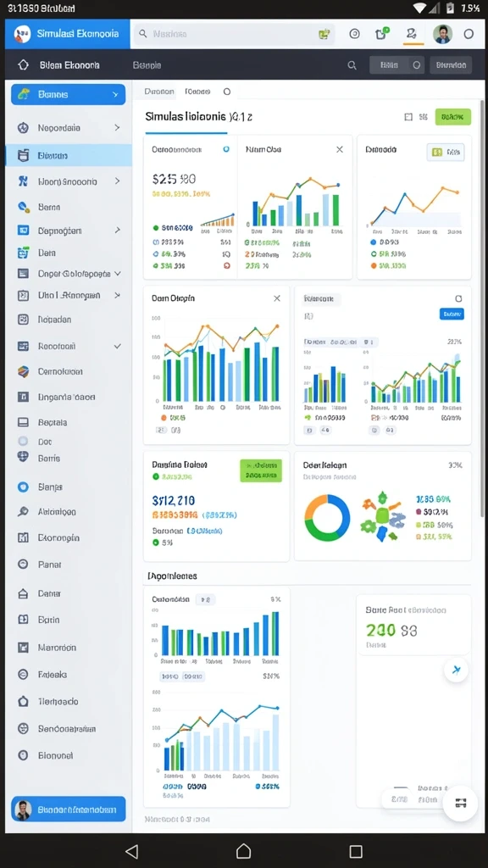The width and height of the screenshot is (488, 868).
Task: Toggle the blue circle in the first summary card
Action: [x=225, y=149]
